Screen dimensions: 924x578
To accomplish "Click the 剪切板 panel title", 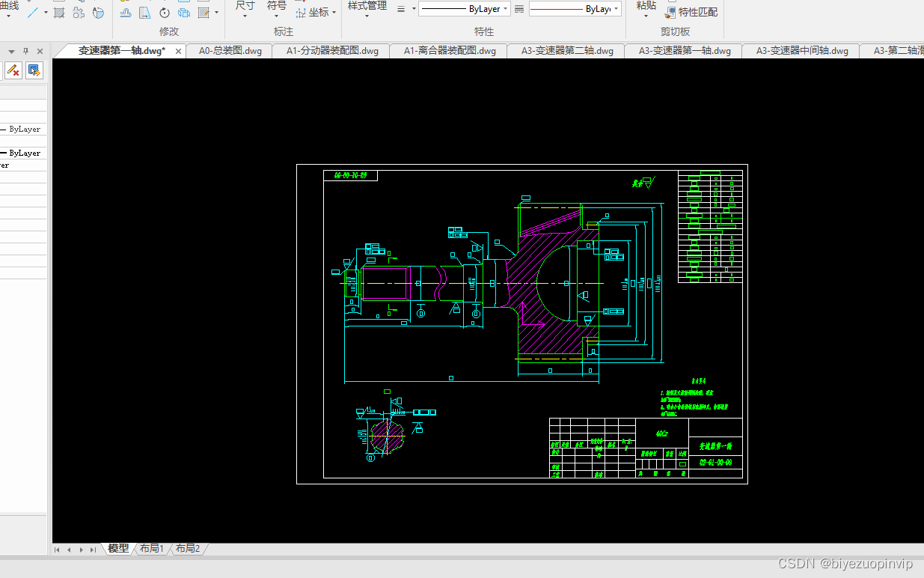I will [675, 31].
